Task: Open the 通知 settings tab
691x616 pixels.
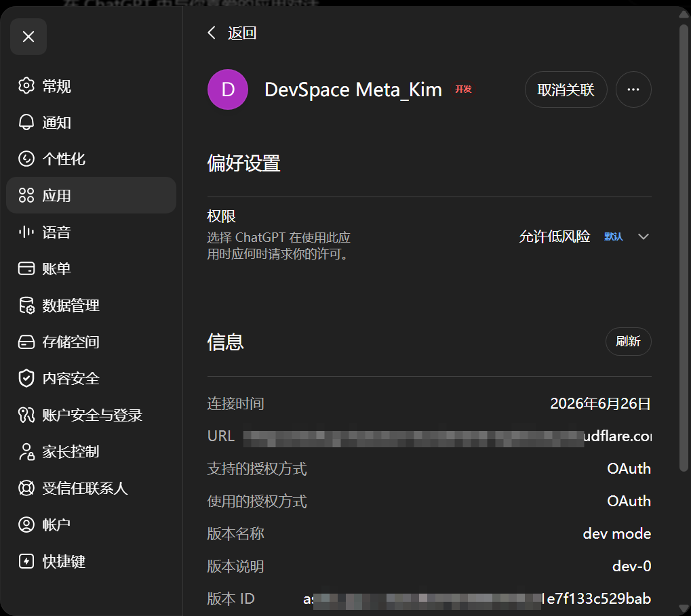Action: pyautogui.click(x=92, y=122)
